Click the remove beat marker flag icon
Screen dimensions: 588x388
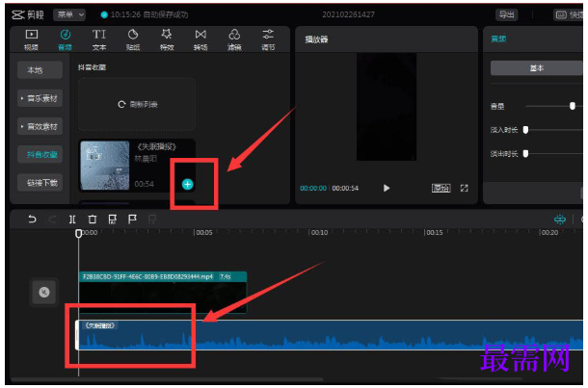pos(152,220)
